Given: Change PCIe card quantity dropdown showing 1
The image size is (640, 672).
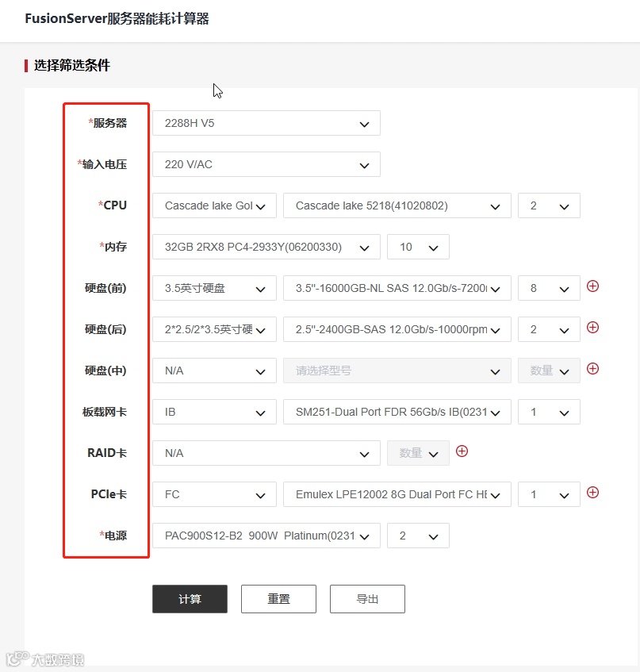Looking at the screenshot, I should point(549,494).
